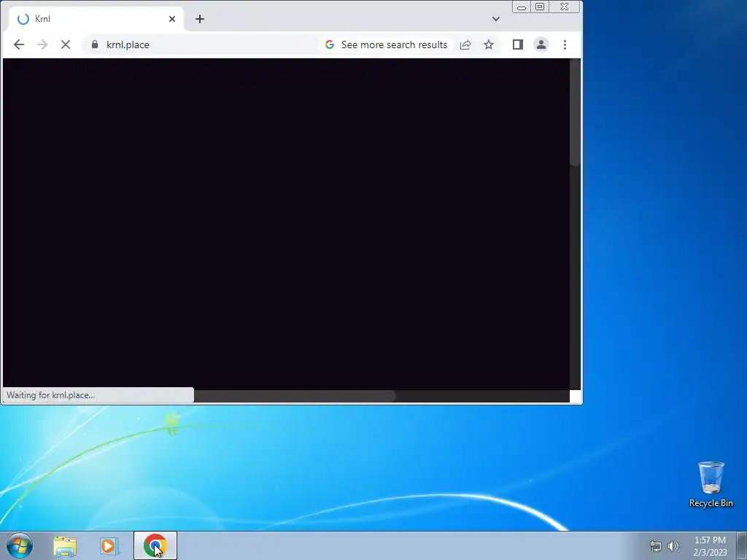Launch Windows Media Player from taskbar
This screenshot has width=747, height=560.
(109, 546)
